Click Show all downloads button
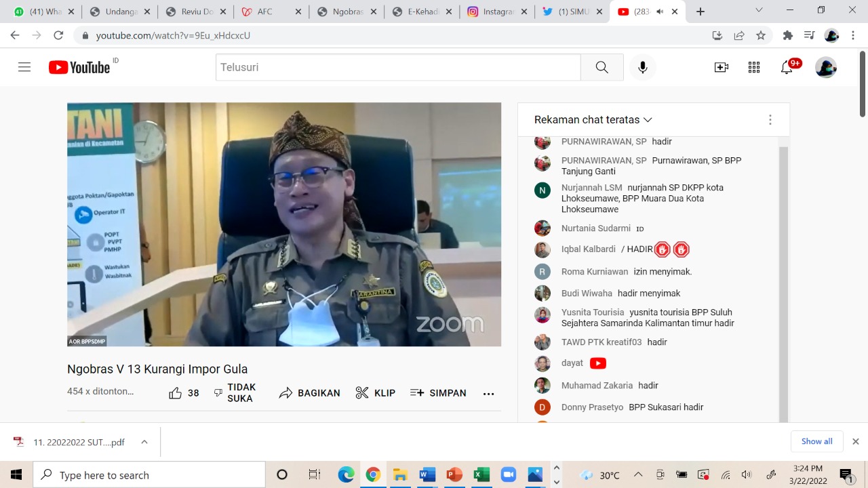The image size is (868, 488). (x=816, y=441)
